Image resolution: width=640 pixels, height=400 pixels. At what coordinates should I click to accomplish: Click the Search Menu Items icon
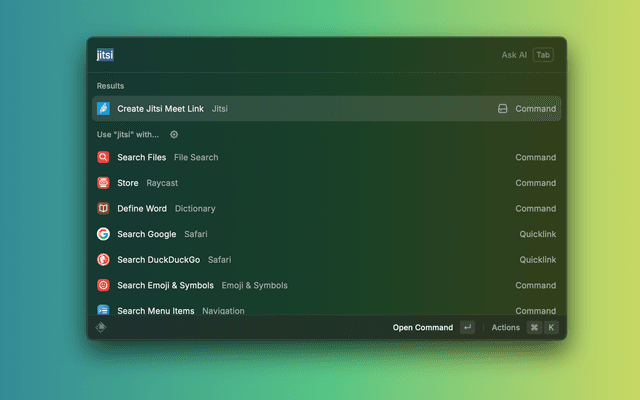(103, 310)
